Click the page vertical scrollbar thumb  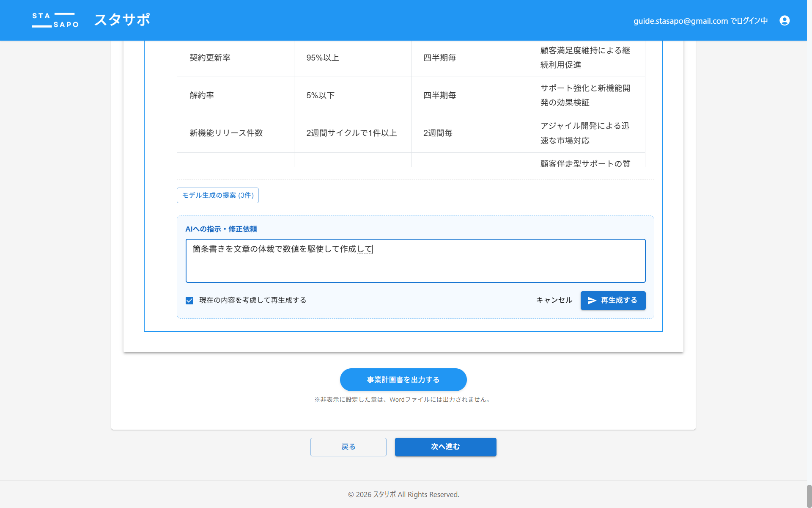click(x=809, y=495)
